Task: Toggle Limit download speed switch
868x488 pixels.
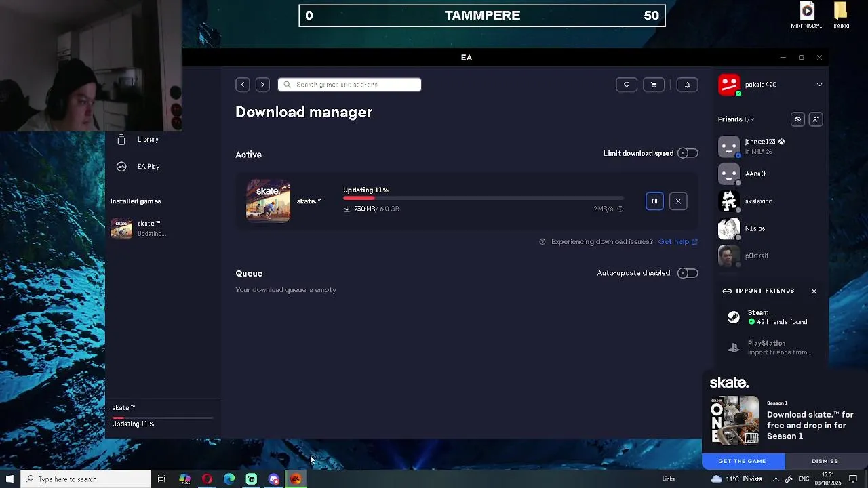Action: pyautogui.click(x=688, y=153)
